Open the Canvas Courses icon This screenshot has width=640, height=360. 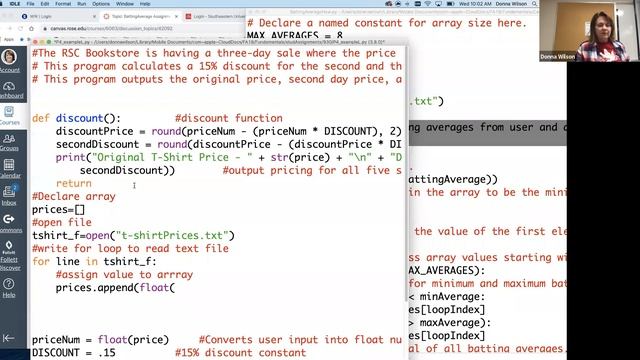point(9,111)
